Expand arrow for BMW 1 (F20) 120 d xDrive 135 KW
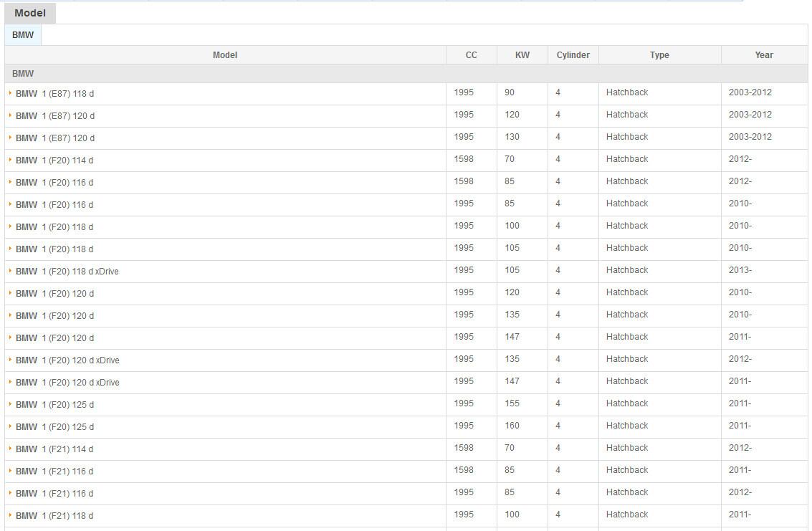This screenshot has height=531, width=812. (10, 360)
